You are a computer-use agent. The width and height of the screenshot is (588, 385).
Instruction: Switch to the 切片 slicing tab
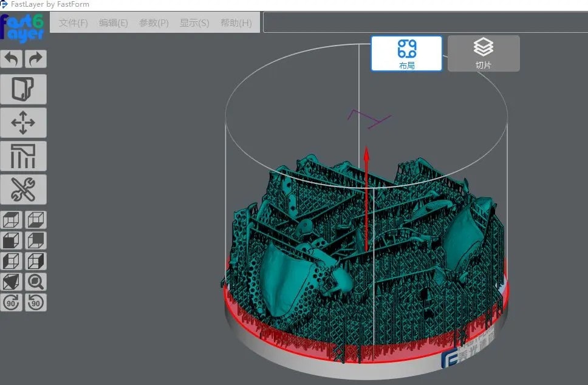[484, 53]
